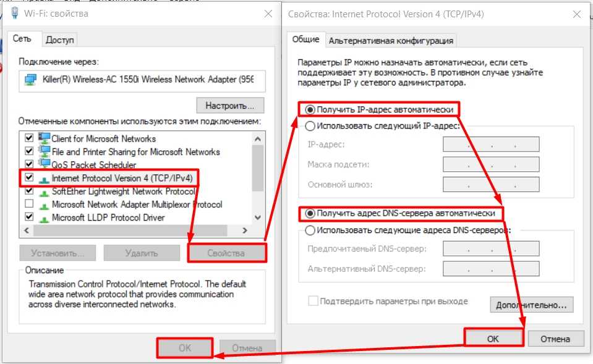
Task: Click the QoS Packet Scheduler icon
Action: point(44,165)
